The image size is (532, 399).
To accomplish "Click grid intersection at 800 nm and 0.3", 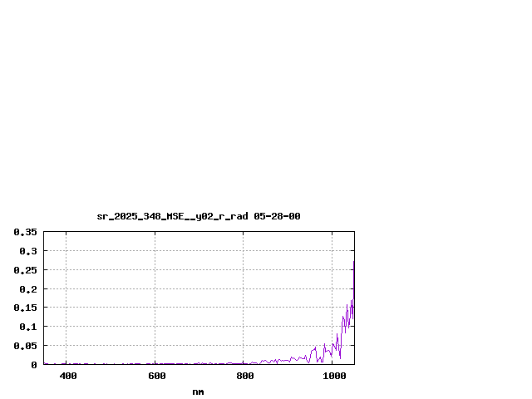I will click(x=244, y=250).
